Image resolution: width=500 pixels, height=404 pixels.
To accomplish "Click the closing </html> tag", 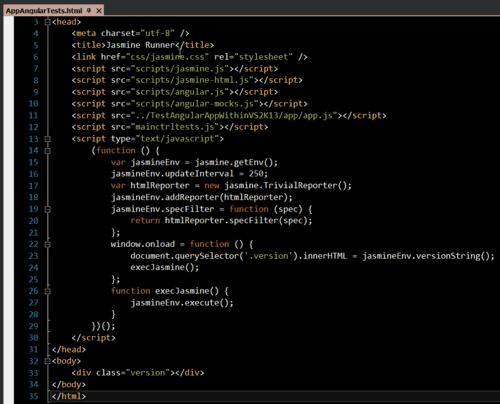I will pyautogui.click(x=69, y=396).
